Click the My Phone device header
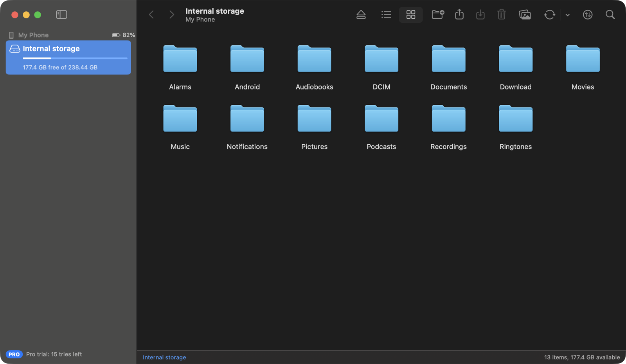The image size is (626, 364). pyautogui.click(x=33, y=35)
